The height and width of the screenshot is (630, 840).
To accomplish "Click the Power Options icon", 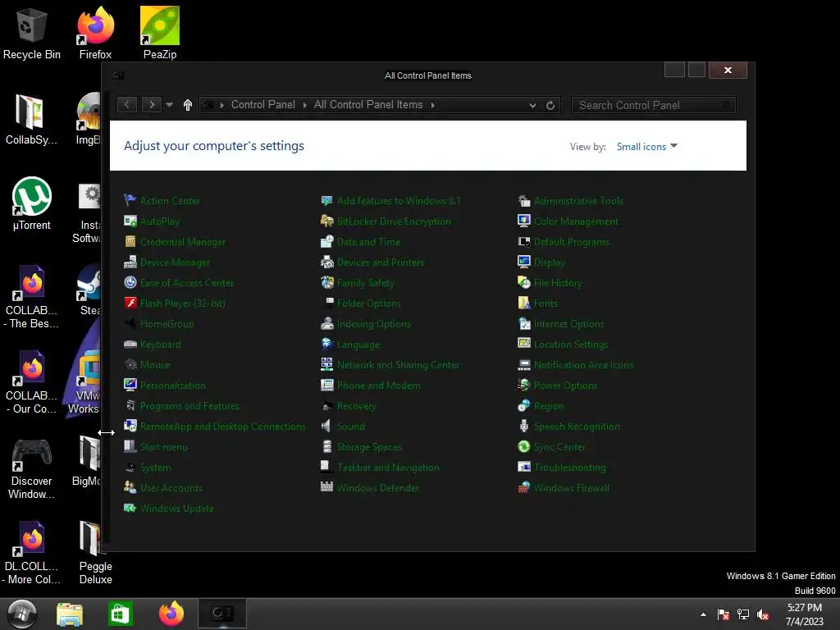I will [524, 386].
